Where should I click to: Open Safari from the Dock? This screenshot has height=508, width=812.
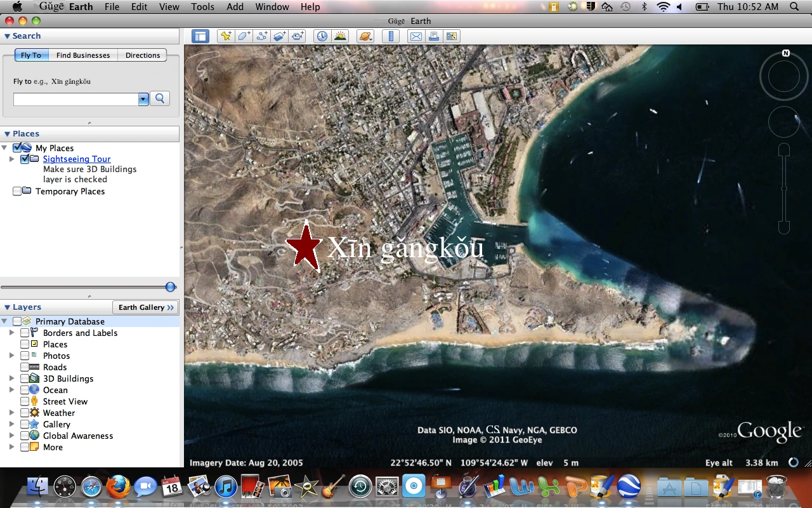tap(91, 487)
